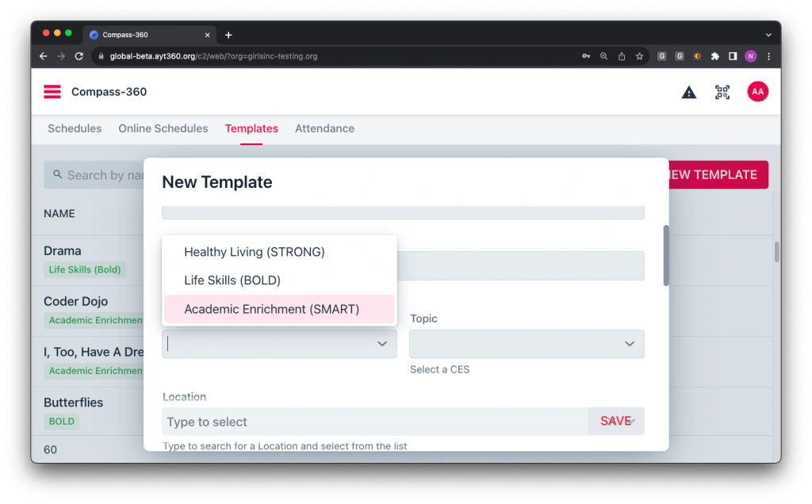Open the Chrome three-dot menu
The image size is (812, 504).
tap(768, 56)
